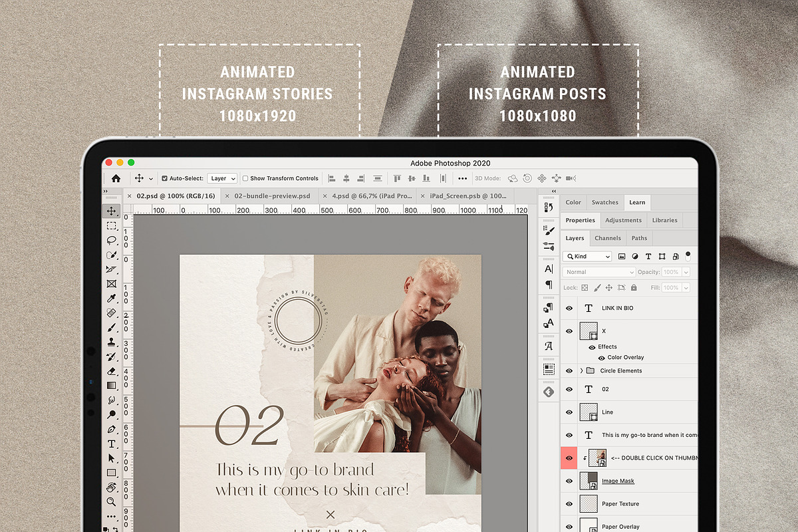798x532 pixels.
Task: Click the Home icon in options bar
Action: (116, 178)
